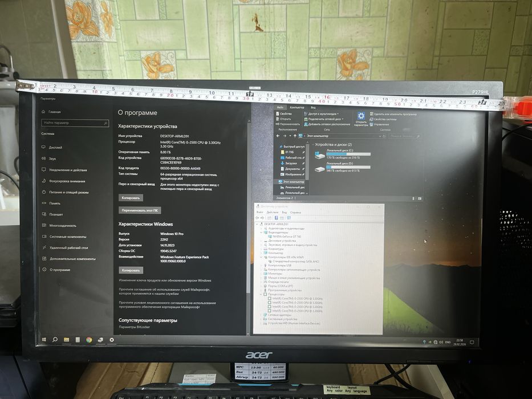Collapse Устройства и диски group
Image resolution: width=532 pixels, height=399 pixels.
312,145
